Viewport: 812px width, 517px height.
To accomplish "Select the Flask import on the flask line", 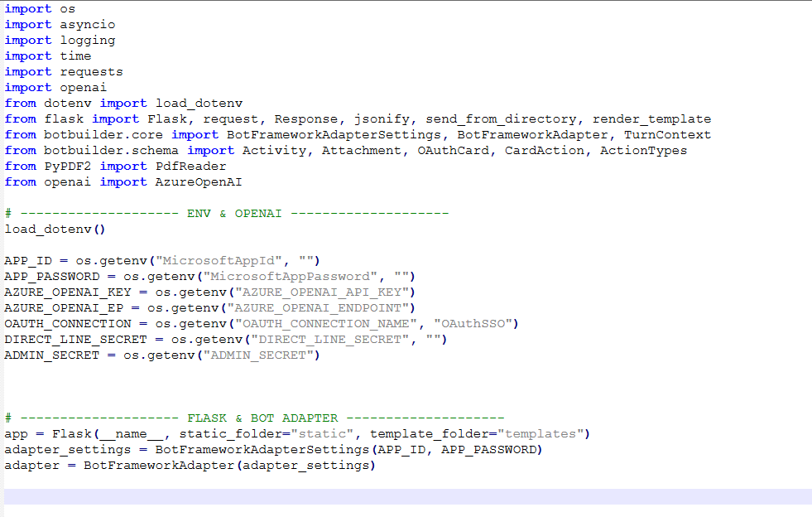I will 169,118.
